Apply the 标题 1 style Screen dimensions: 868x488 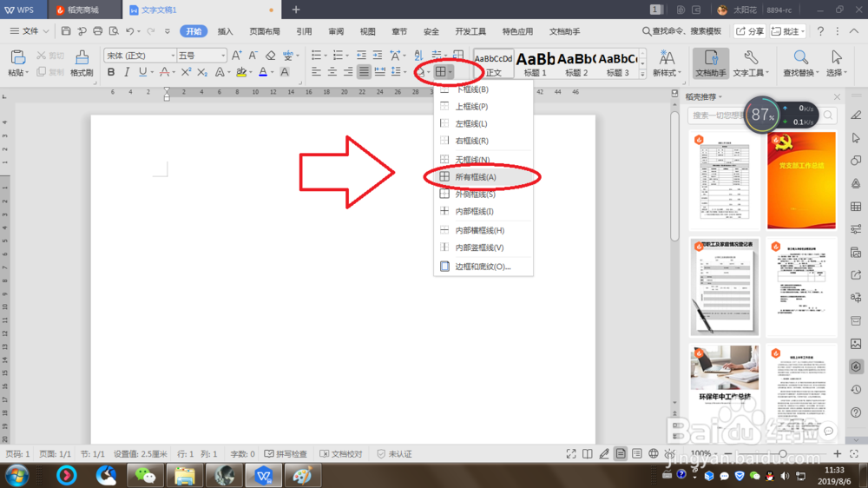point(536,63)
